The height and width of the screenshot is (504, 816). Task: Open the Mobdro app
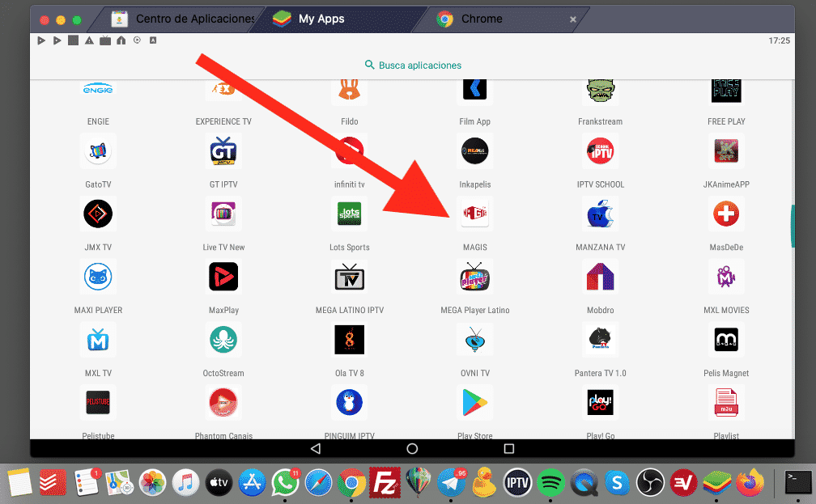coord(600,277)
